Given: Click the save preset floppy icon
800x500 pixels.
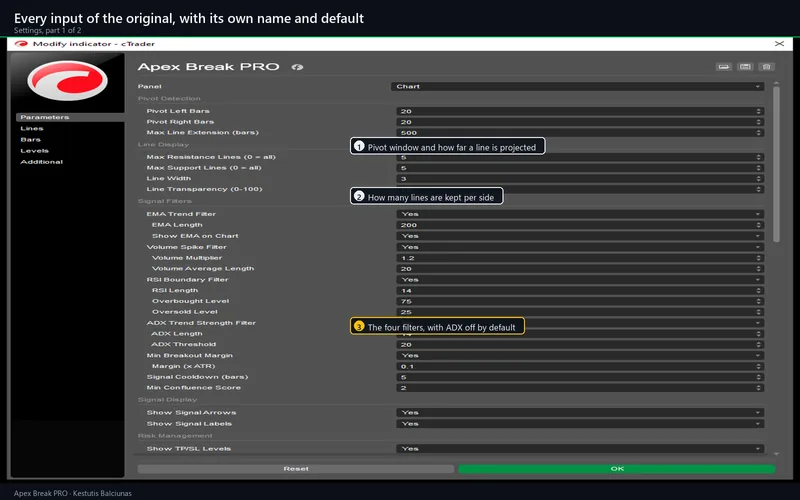Looking at the screenshot, I should [745, 67].
